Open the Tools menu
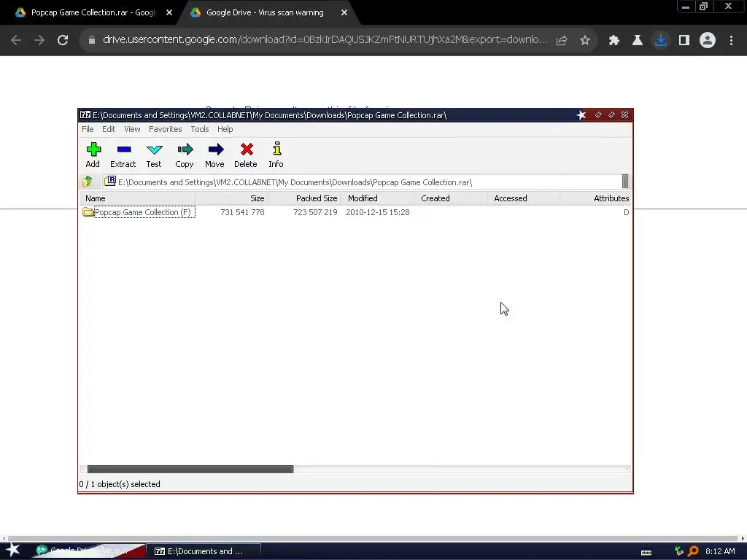747x560 pixels. (200, 129)
